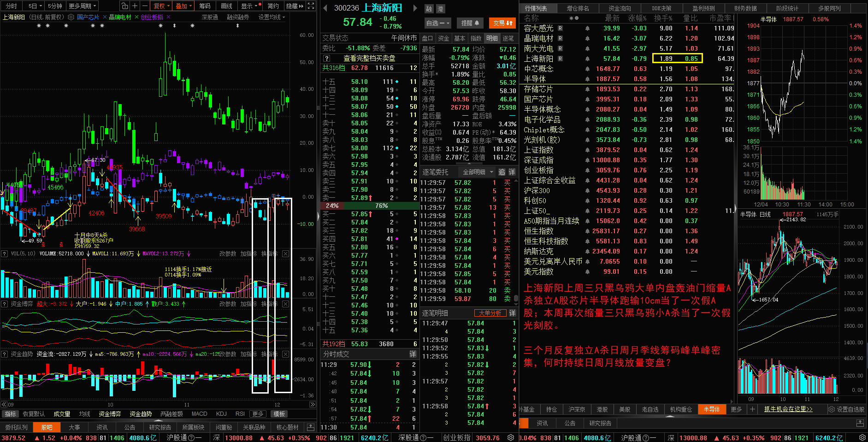Toggle the chart lock icon

click(124, 6)
